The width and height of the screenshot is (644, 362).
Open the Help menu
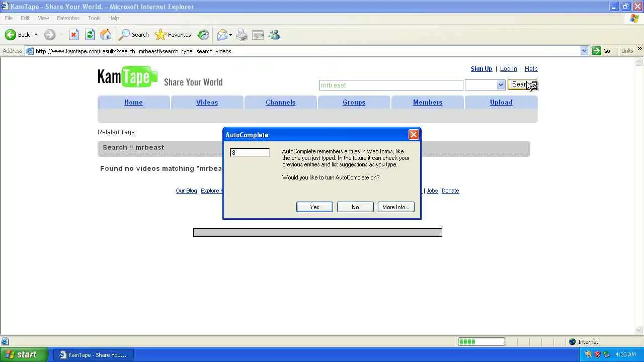pos(113,18)
